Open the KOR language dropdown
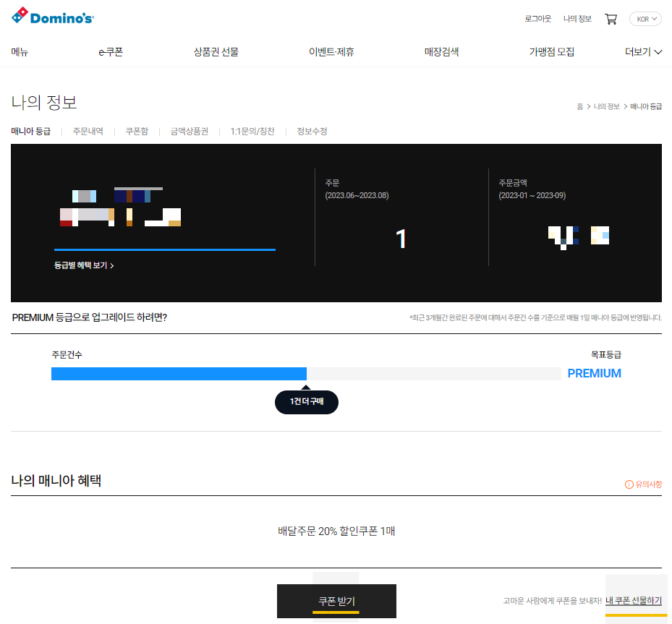Screen dimensions: 672x624 coord(645,19)
